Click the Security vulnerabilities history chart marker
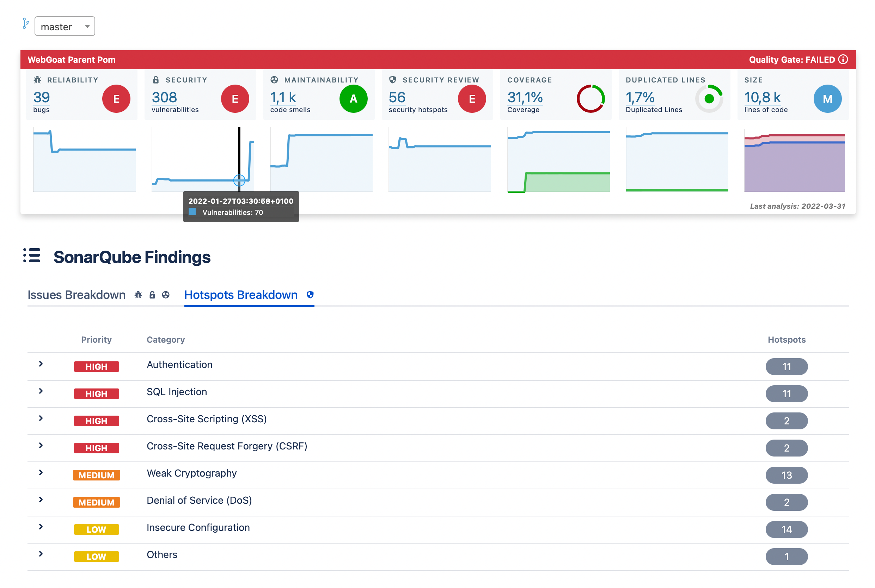Viewport: 875px width, 588px height. point(239,180)
